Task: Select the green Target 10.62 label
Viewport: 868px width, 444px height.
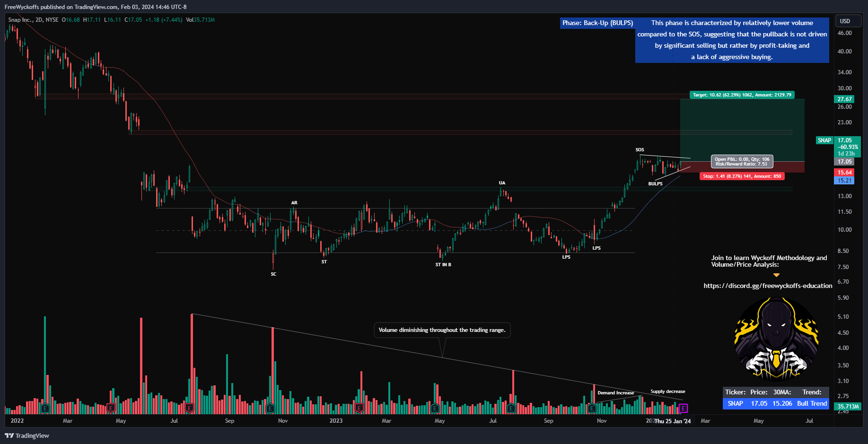Action: (x=742, y=95)
